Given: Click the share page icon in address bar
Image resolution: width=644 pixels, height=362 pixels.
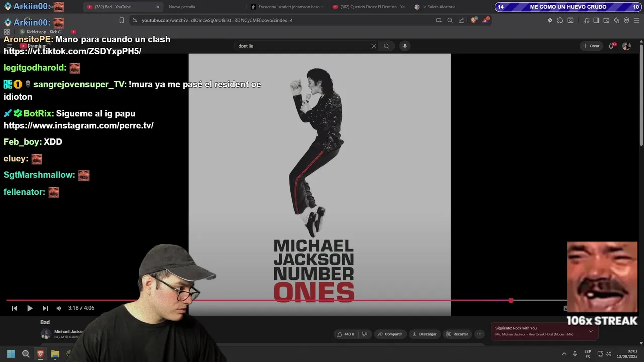Looking at the screenshot, I should click(x=461, y=20).
